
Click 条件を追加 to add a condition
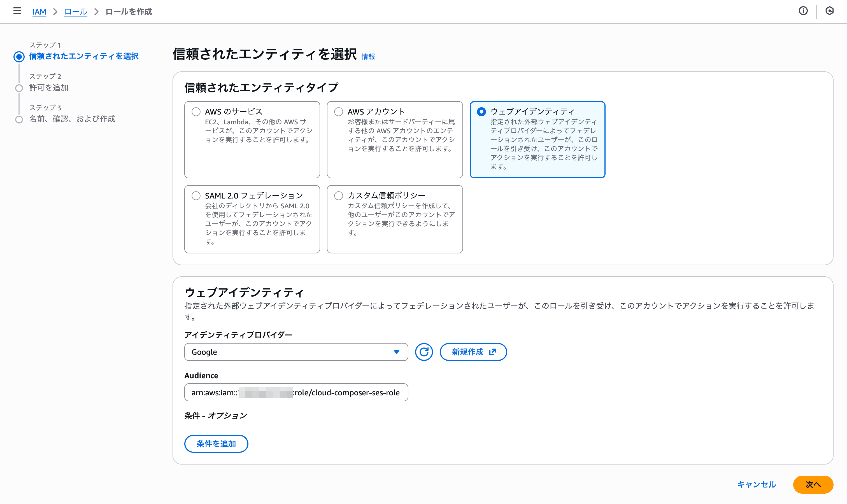(x=216, y=444)
